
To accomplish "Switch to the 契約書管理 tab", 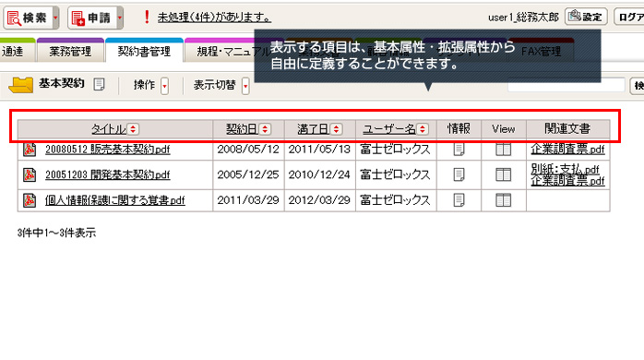I will point(144,51).
